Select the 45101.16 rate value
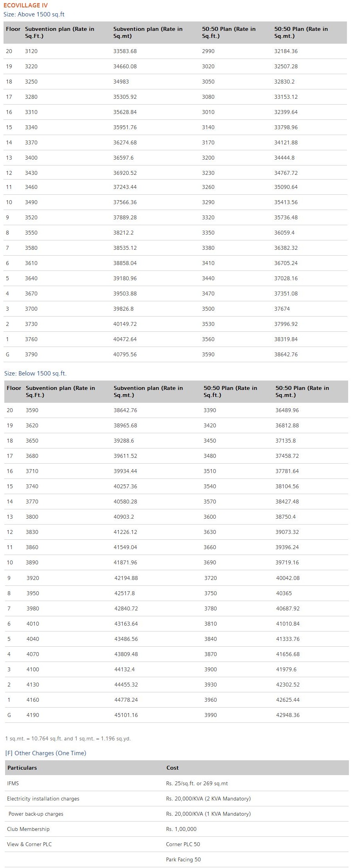 [126, 715]
